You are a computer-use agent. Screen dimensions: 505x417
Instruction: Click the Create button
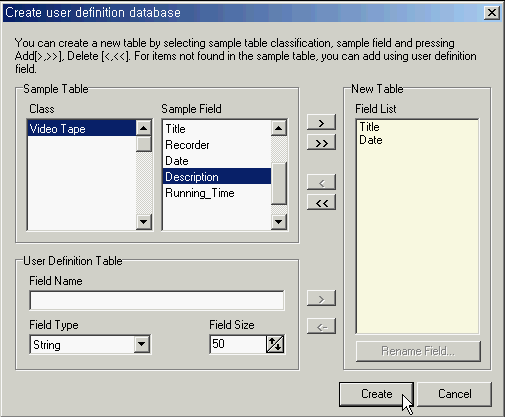click(x=376, y=394)
